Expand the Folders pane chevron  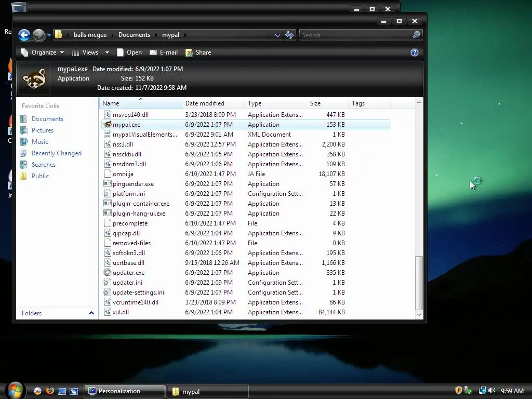click(91, 313)
